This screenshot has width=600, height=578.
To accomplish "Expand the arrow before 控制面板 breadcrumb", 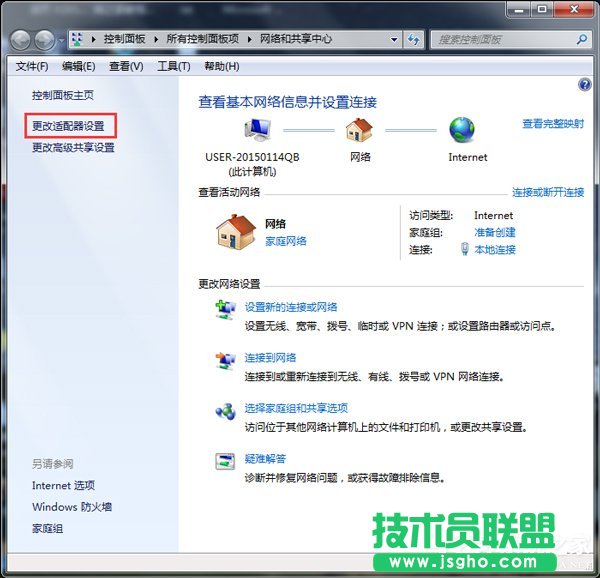I will coord(93,39).
